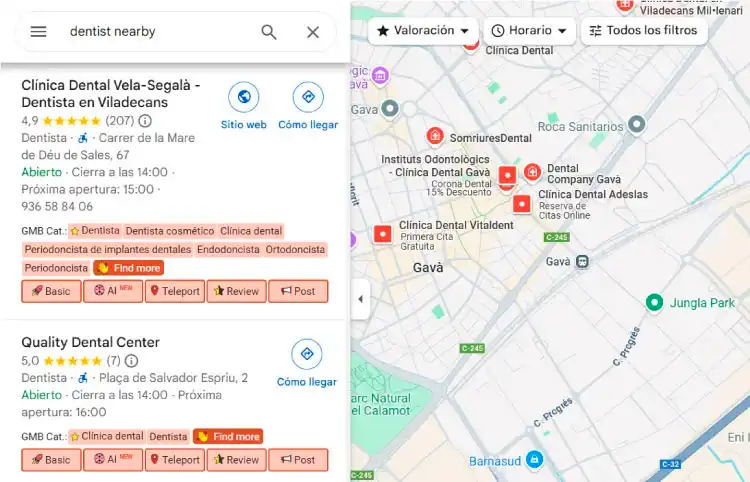Get directions to Clínica Dental Vela-Segalà
Screen dimensions: 750x482
coord(308,106)
